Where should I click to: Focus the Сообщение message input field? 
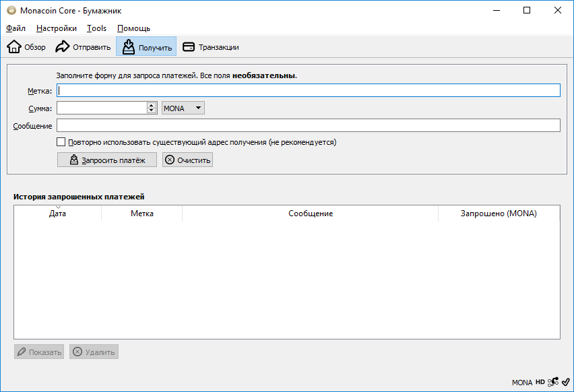click(309, 125)
